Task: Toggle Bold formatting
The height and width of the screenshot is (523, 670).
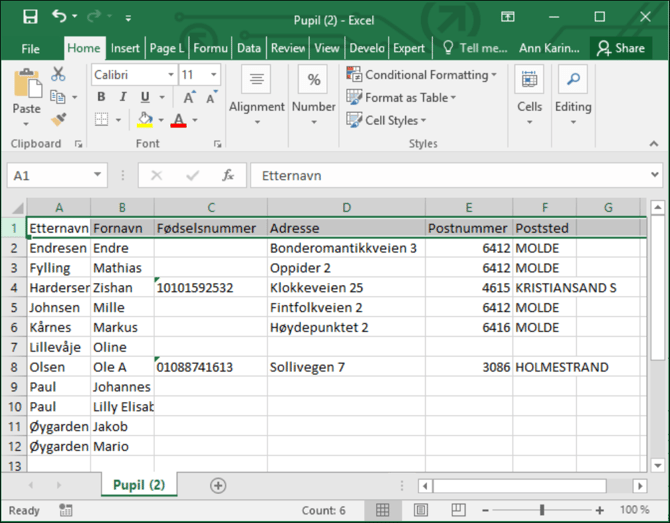Action: tap(101, 98)
